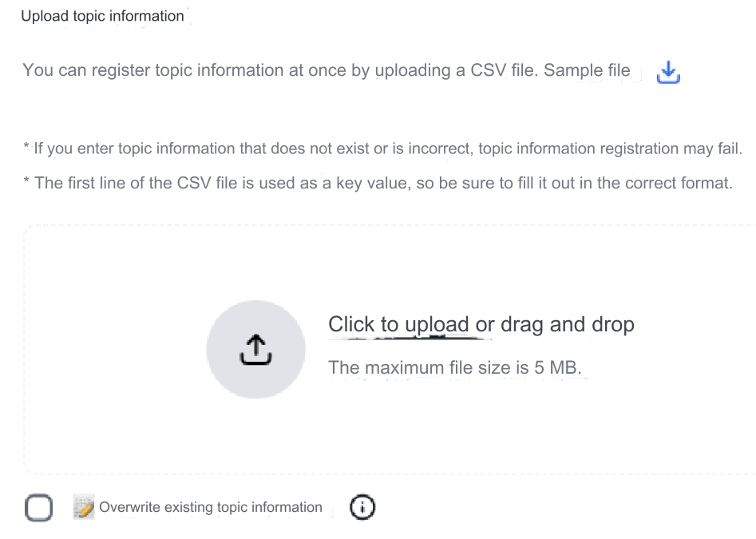Click the "Click to upload" underlined text
Image resolution: width=756 pixels, height=539 pixels.
398,324
